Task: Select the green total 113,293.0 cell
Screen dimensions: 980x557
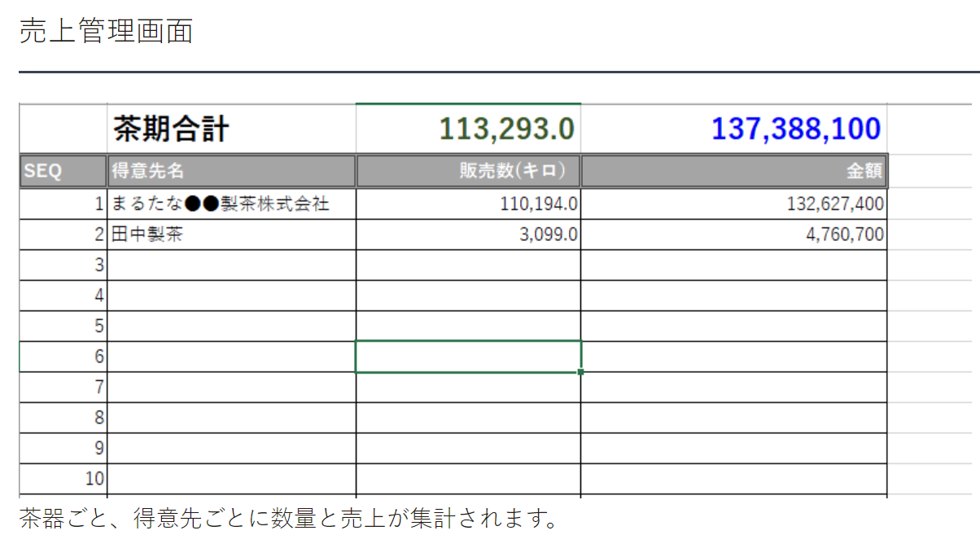Action: pyautogui.click(x=468, y=129)
